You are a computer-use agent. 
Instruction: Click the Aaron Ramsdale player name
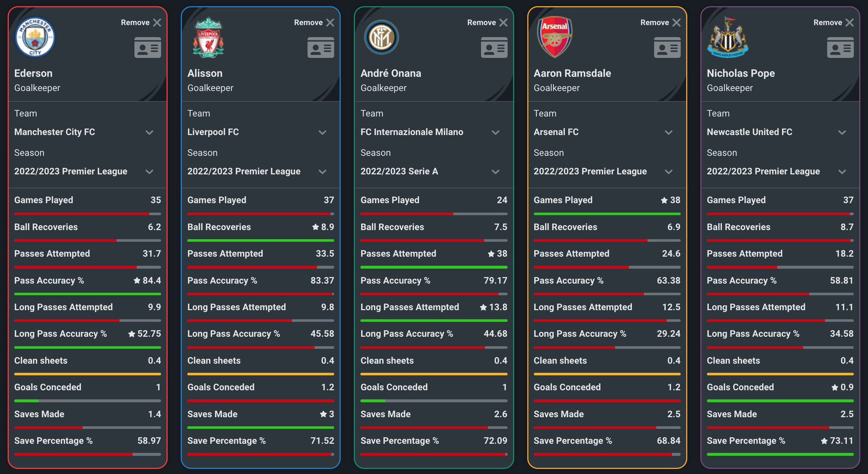572,73
